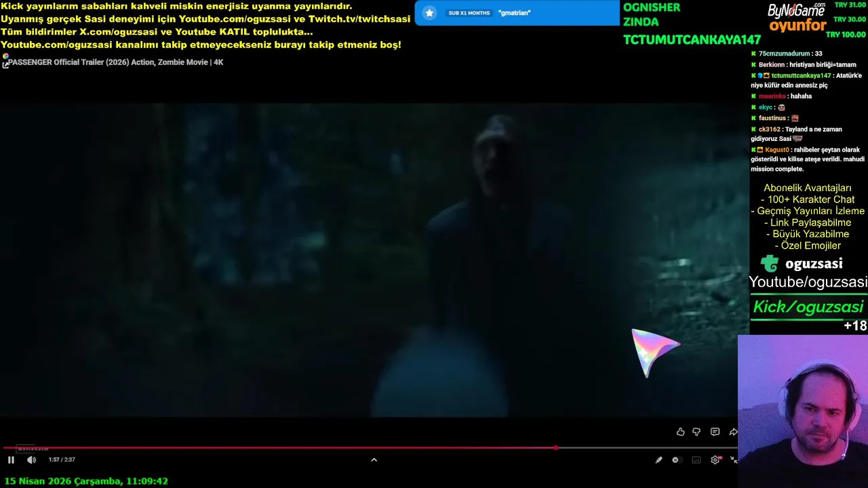Select the highlighter pen icon in player bar
Image resolution: width=868 pixels, height=488 pixels.
pos(658,460)
